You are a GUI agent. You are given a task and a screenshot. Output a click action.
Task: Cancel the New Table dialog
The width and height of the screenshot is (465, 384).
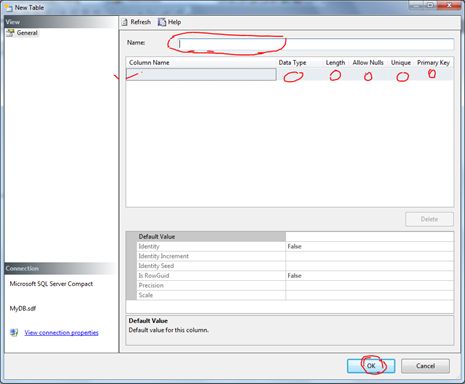click(425, 366)
